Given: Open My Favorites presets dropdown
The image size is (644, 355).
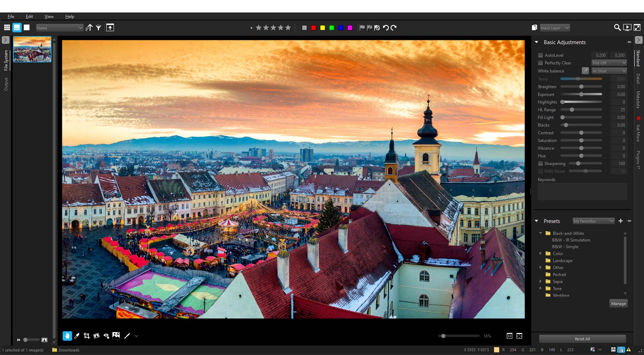Looking at the screenshot, I should (594, 221).
